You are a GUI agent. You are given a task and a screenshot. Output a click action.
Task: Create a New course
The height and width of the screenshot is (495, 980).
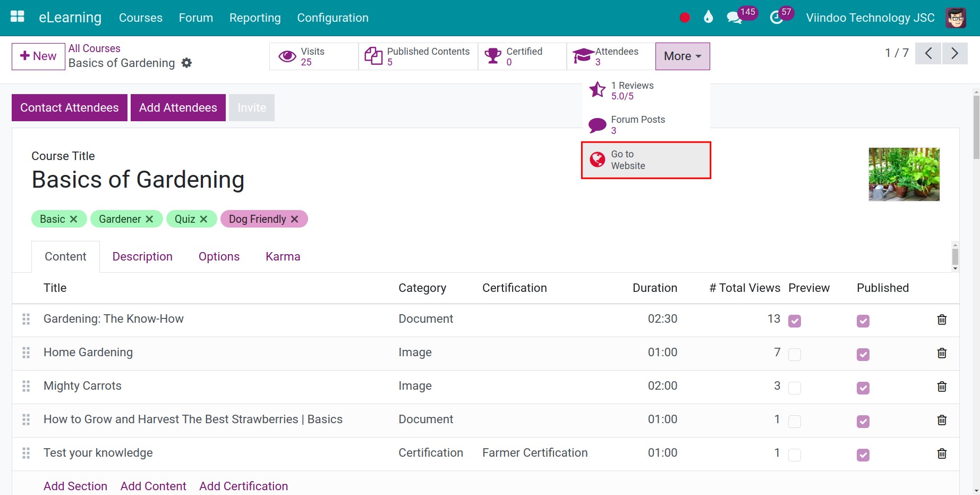(x=38, y=56)
